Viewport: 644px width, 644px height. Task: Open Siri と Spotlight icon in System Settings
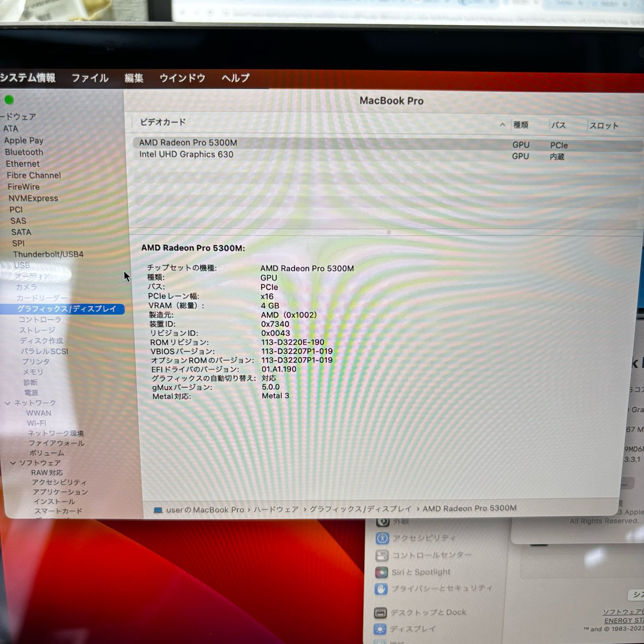pyautogui.click(x=381, y=572)
